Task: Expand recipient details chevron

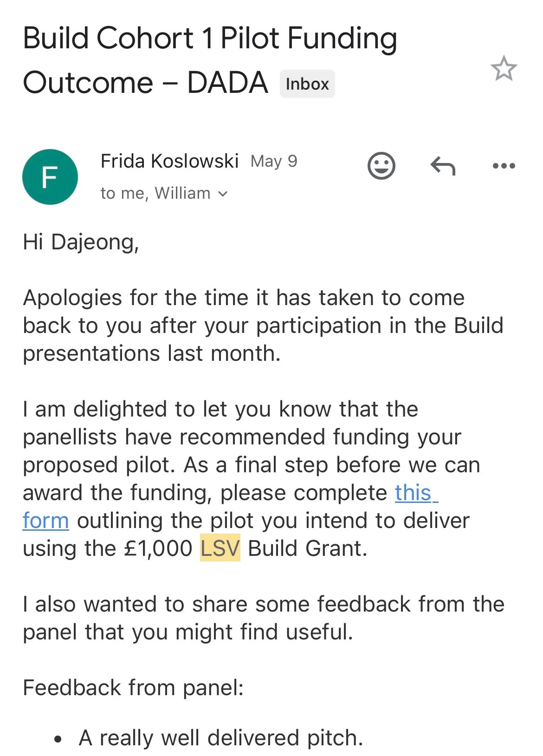Action: (223, 194)
